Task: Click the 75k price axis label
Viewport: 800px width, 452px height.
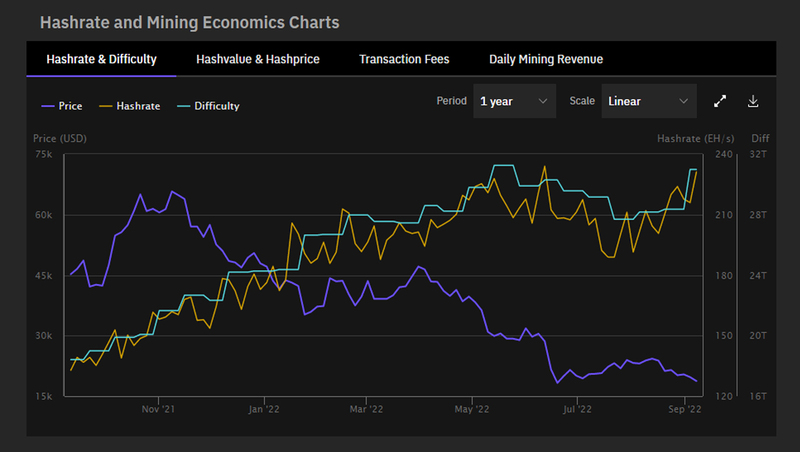Action: pos(43,154)
